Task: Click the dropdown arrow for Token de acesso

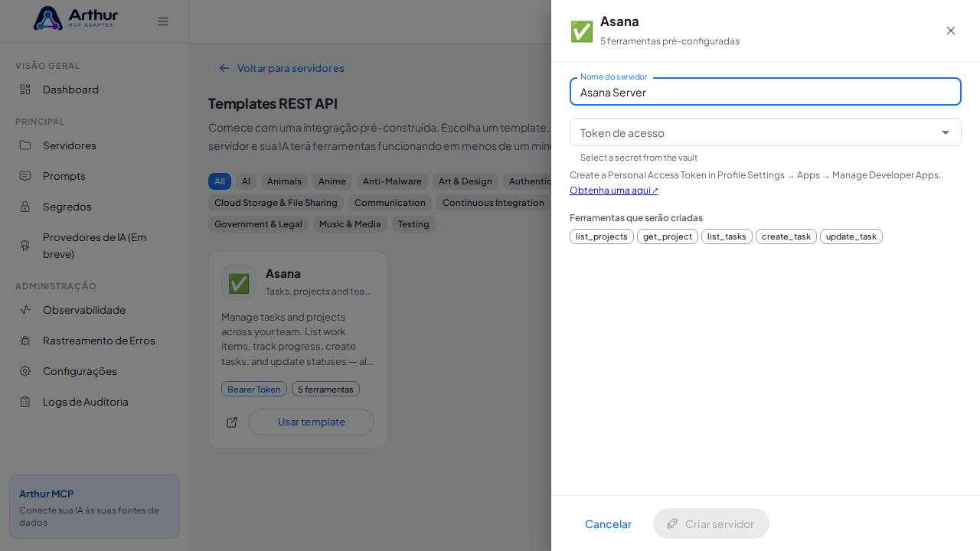Action: [946, 132]
